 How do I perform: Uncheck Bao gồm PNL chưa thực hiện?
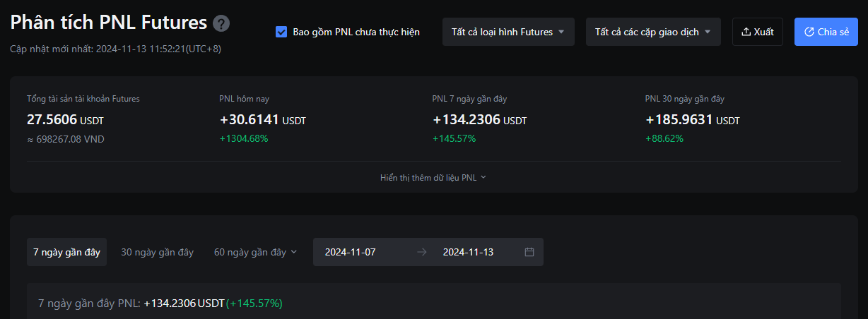coord(281,32)
